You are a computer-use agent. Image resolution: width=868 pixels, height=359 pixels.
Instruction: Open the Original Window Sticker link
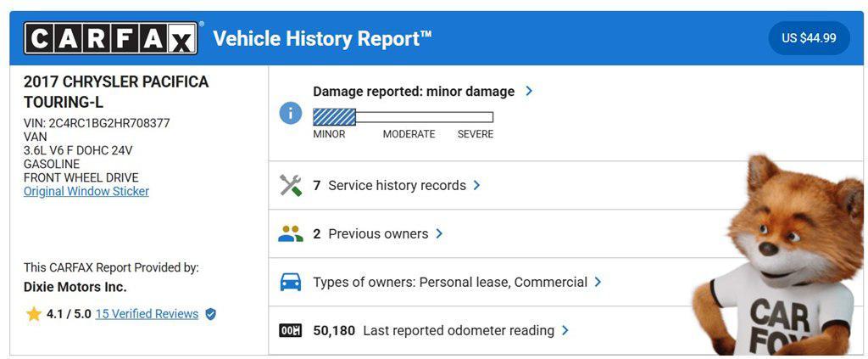86,192
